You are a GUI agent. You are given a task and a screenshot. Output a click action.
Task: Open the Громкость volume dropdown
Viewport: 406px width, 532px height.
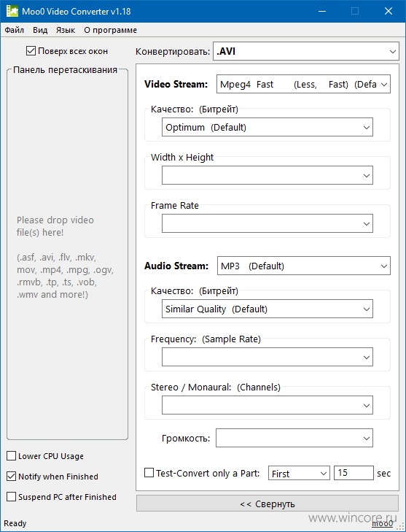pyautogui.click(x=294, y=438)
